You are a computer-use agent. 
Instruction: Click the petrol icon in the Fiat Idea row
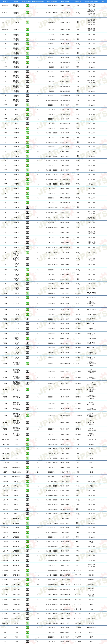coord(28,105)
